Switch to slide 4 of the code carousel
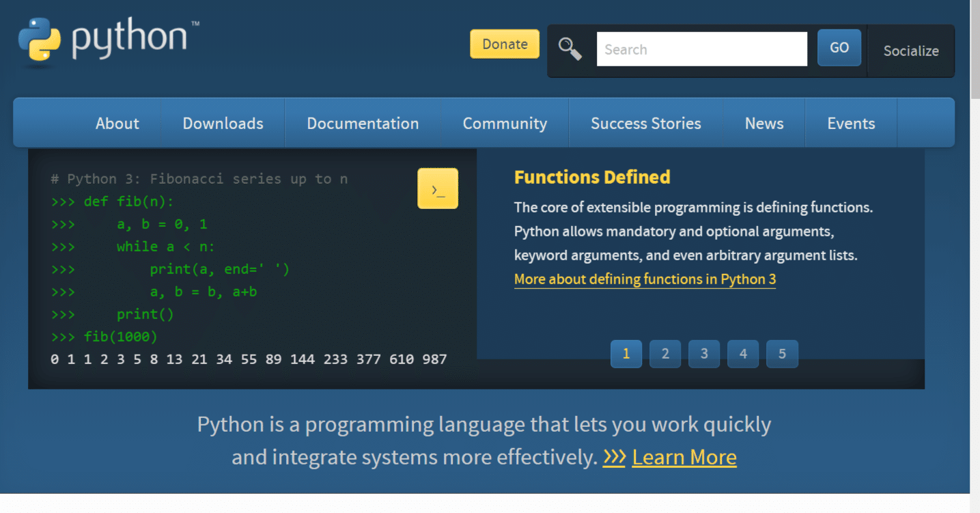Viewport: 980px width, 513px height. [x=743, y=354]
